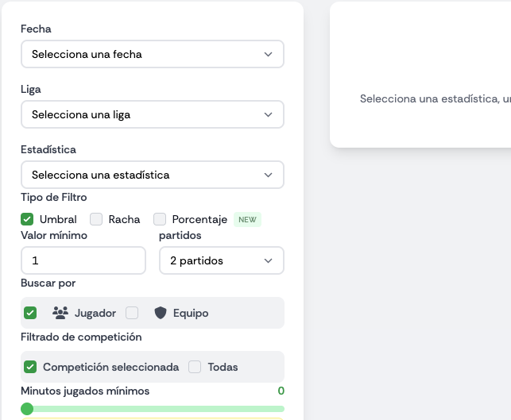This screenshot has height=420, width=511.
Task: Click the Todas label text
Action: pos(223,368)
